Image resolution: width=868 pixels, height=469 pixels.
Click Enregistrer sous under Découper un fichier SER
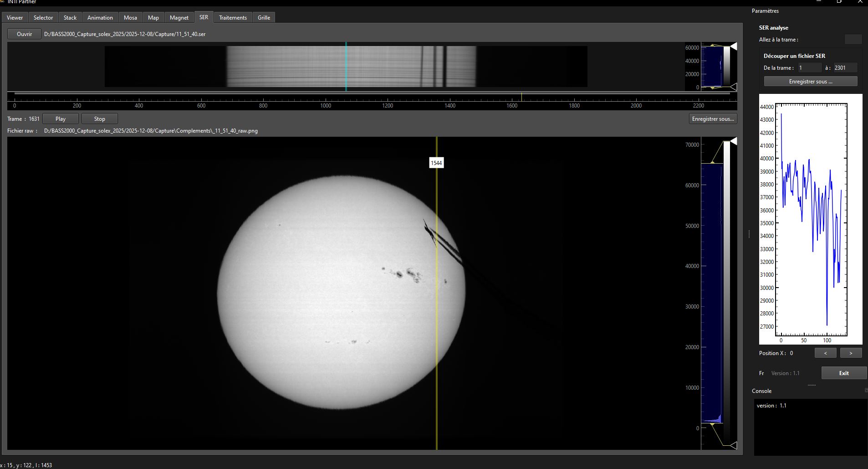[x=810, y=82]
